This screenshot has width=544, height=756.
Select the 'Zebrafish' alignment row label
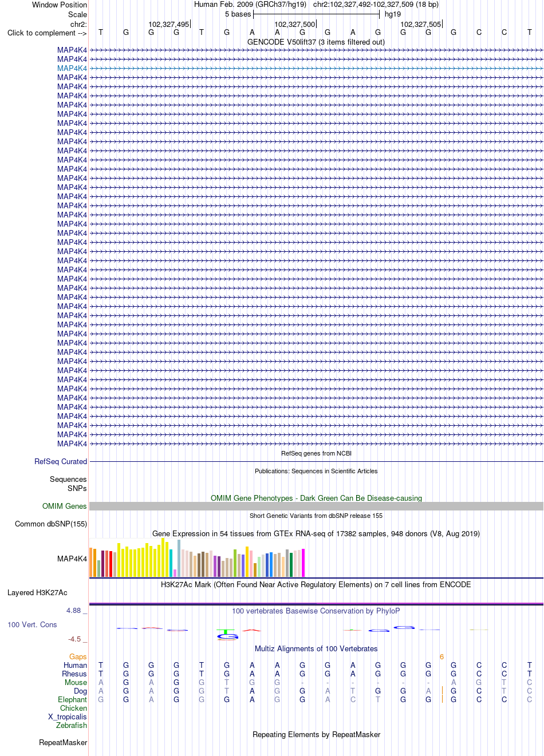[x=72, y=725]
